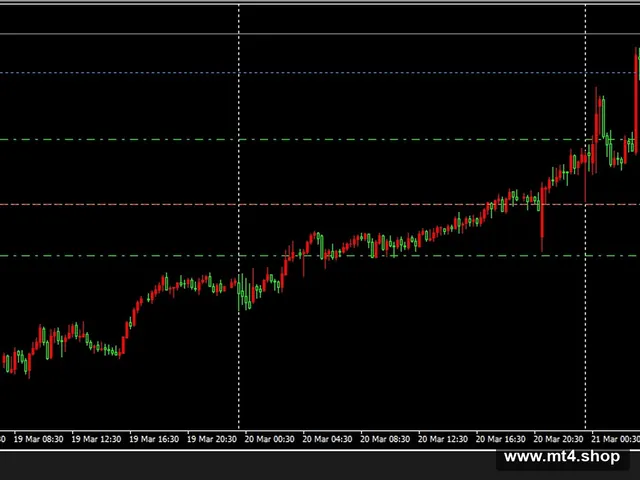
Task: Click the "20 Mar 00:30" time axis label
Action: (x=269, y=439)
